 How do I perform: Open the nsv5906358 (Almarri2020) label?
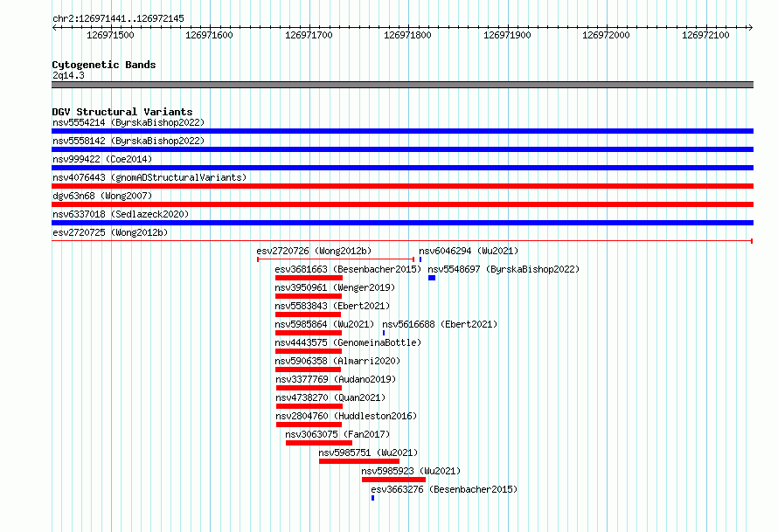[x=337, y=361]
